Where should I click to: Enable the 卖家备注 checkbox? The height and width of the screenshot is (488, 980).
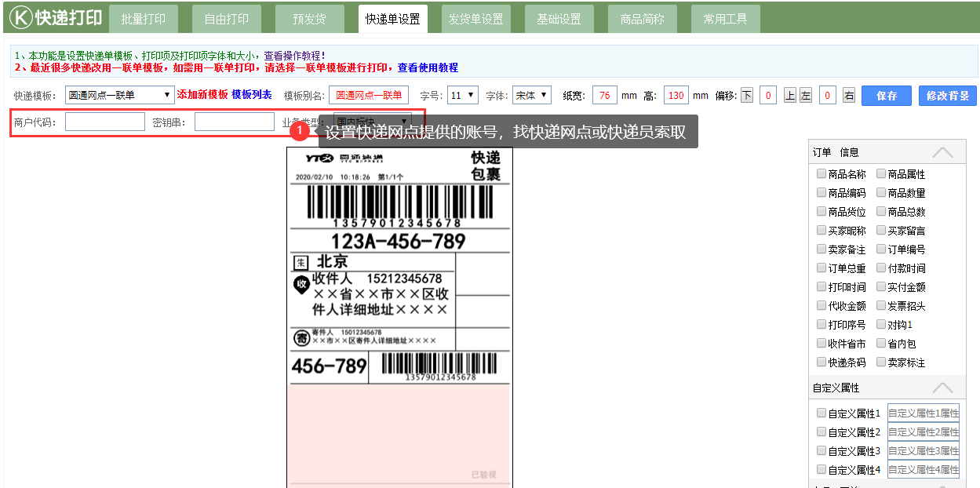click(821, 249)
